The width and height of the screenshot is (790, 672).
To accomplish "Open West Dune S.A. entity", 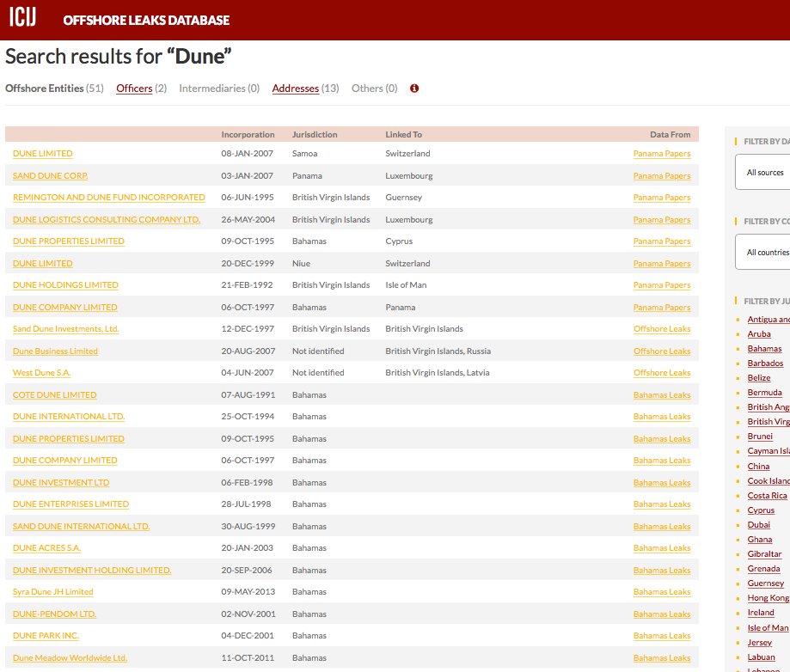I will (41, 373).
